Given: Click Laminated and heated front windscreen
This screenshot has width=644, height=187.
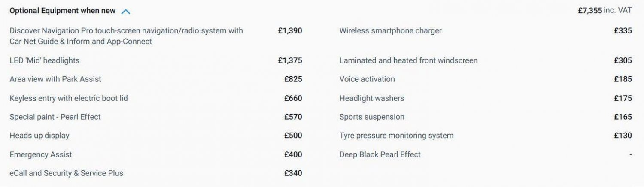Looking at the screenshot, I should (408, 60).
